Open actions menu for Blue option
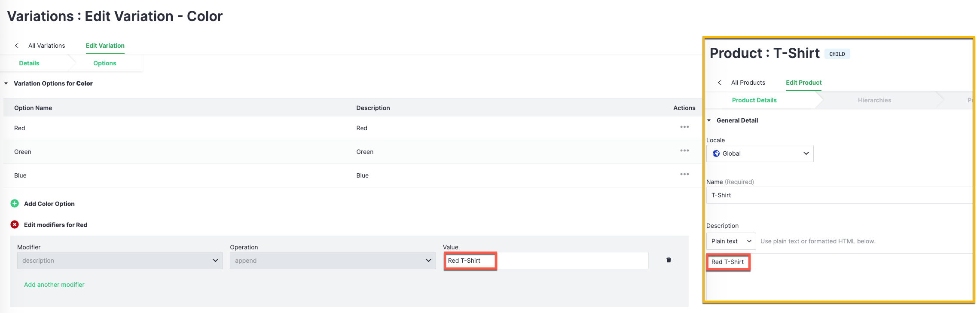 (x=684, y=175)
